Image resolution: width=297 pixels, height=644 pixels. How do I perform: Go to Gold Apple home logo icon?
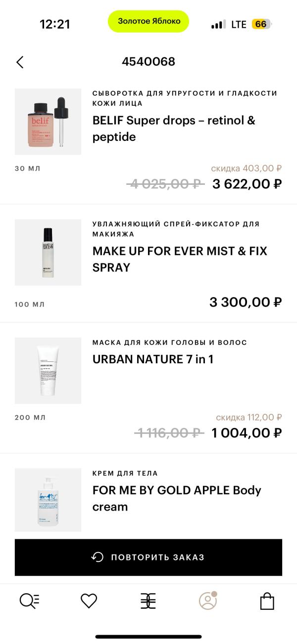148,601
